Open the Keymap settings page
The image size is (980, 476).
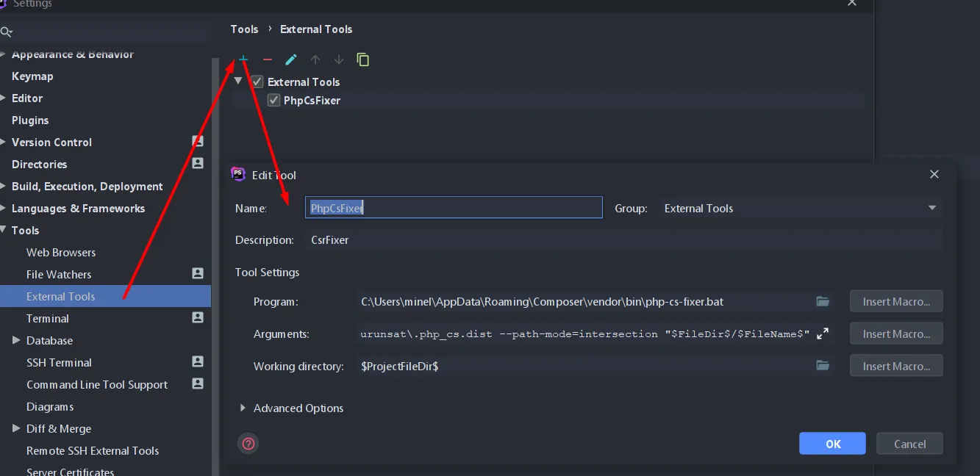tap(32, 76)
